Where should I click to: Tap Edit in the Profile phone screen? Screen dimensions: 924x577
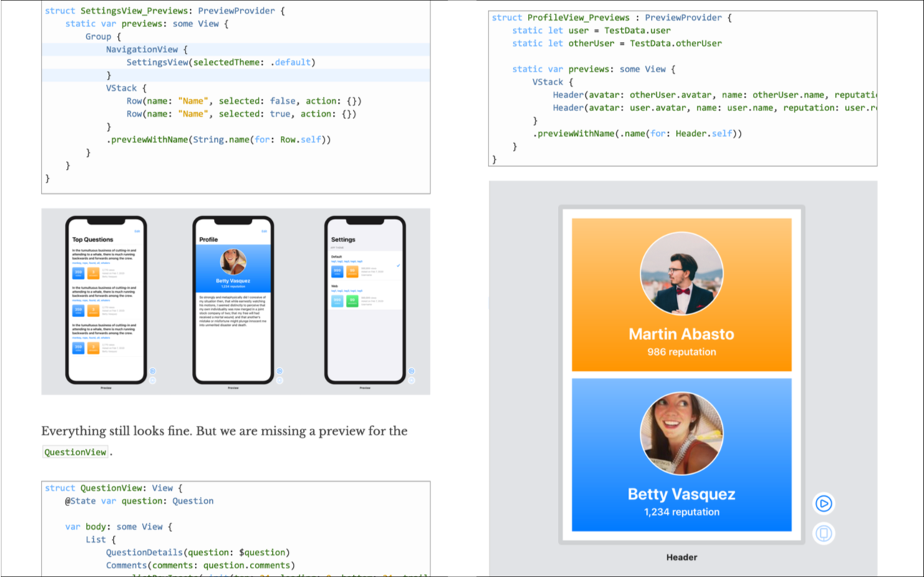point(264,231)
